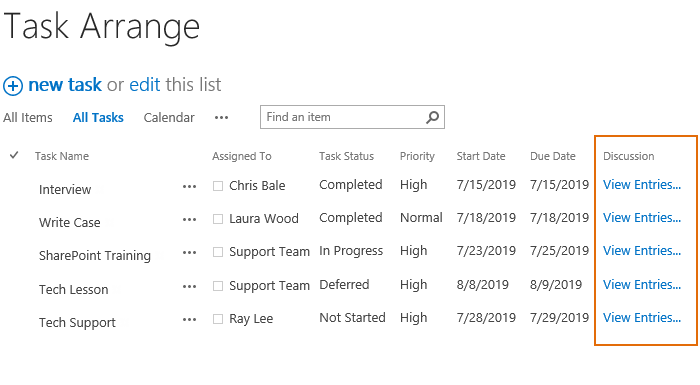Open ellipsis menu for Tech Support
Image resolution: width=700 pixels, height=385 pixels.
(189, 320)
